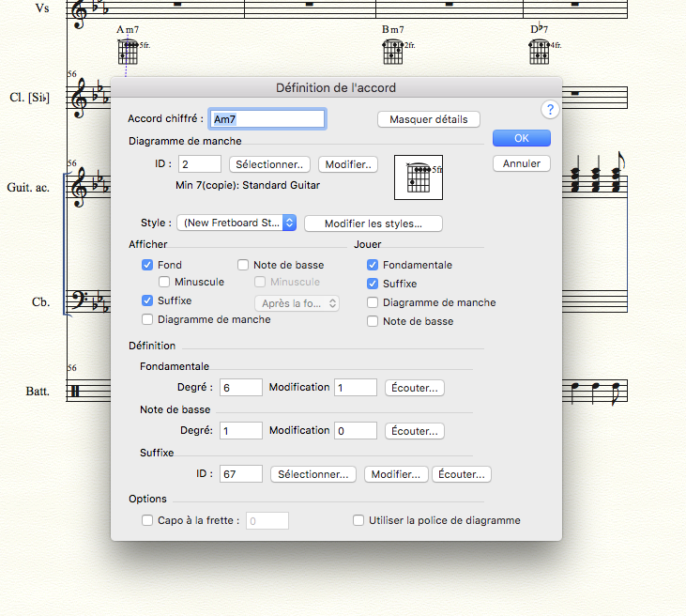Click Sélectionner next to diagram ID
Viewport: 686px width, 616px height.
coord(269,164)
